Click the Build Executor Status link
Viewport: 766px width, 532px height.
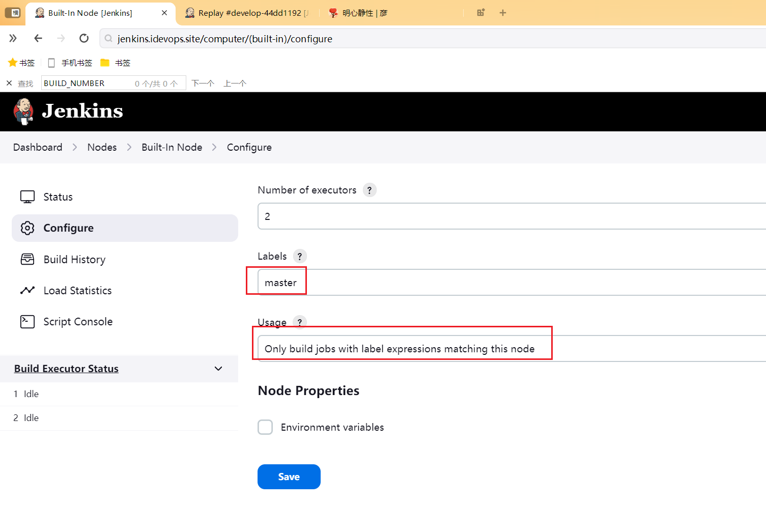point(66,369)
